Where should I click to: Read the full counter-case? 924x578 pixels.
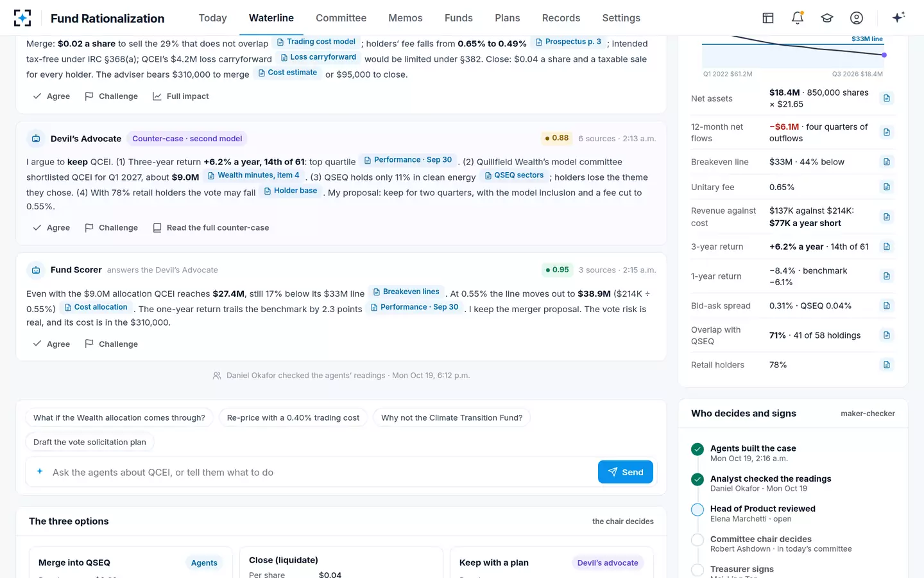point(211,228)
